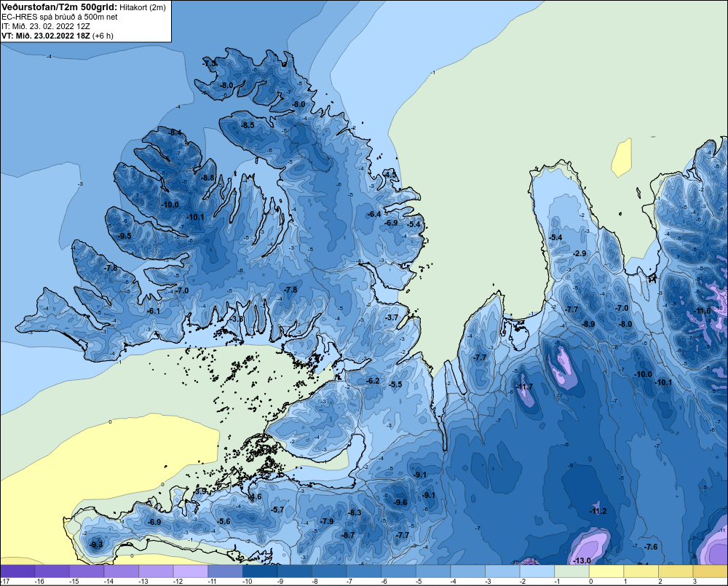728x586 pixels.
Task: Select the -4.5 temperature value
Action: click(x=391, y=175)
